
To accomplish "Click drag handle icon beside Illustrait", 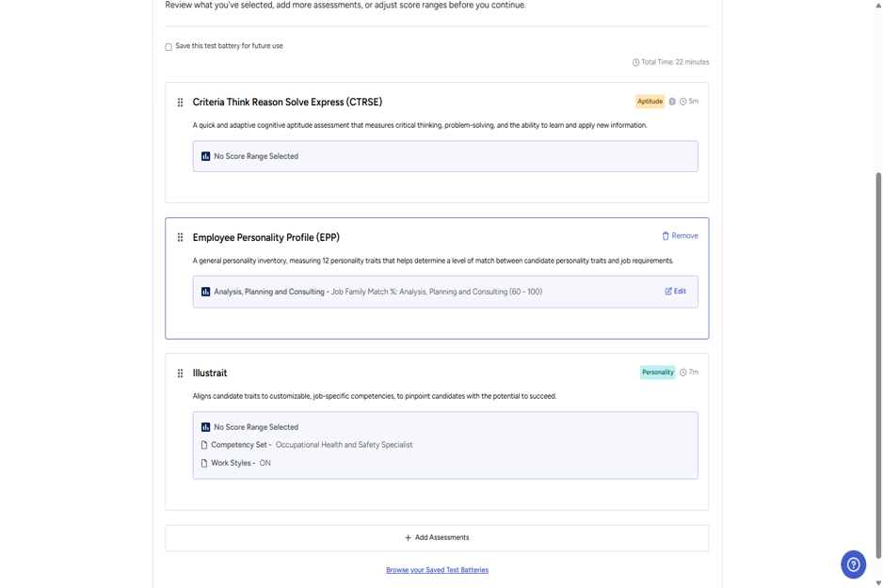I will [180, 373].
